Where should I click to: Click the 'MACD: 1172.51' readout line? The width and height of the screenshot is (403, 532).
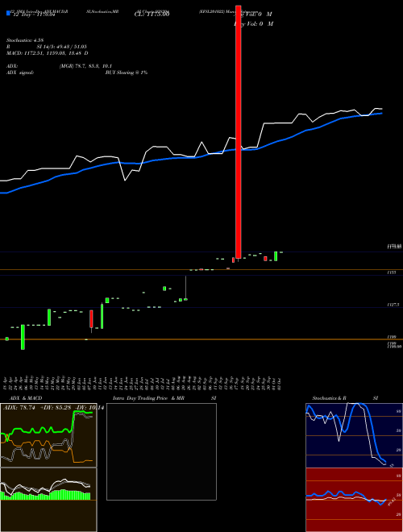click(48, 53)
